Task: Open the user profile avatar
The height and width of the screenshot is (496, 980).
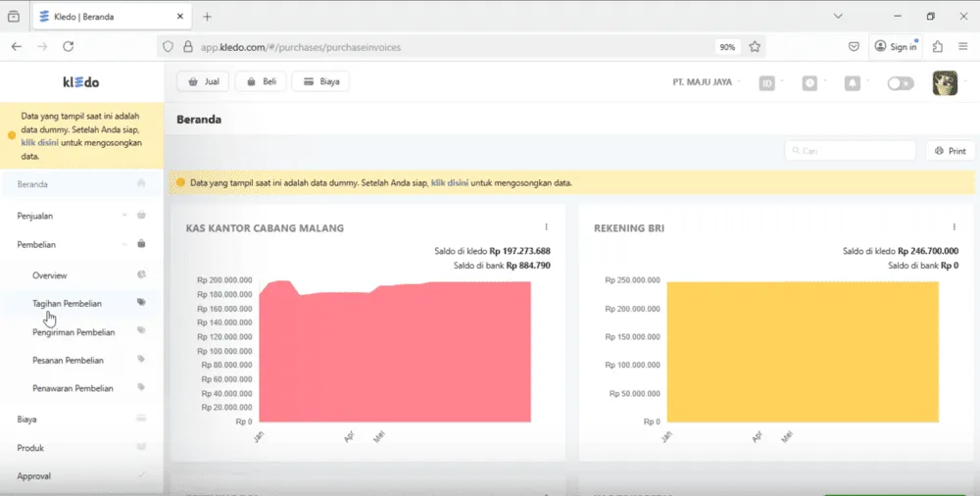Action: [x=945, y=82]
